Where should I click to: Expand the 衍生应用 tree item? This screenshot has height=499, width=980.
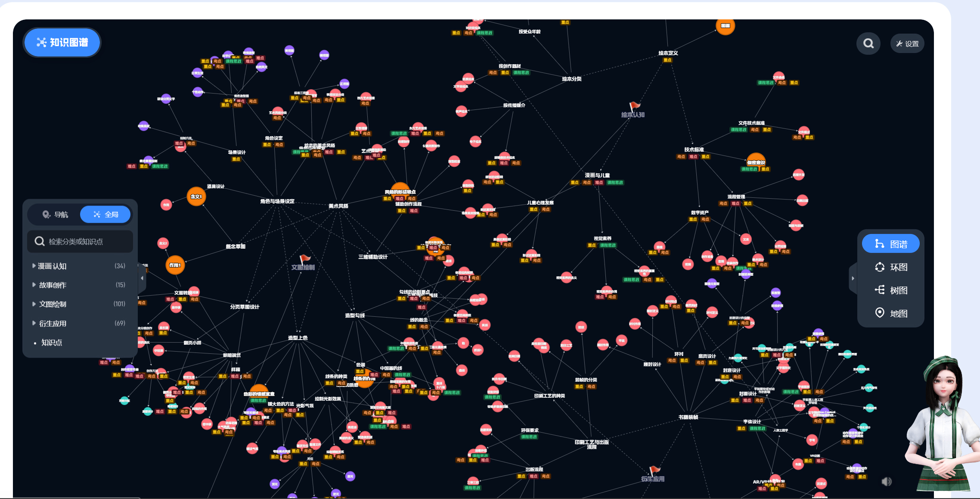[x=52, y=323]
